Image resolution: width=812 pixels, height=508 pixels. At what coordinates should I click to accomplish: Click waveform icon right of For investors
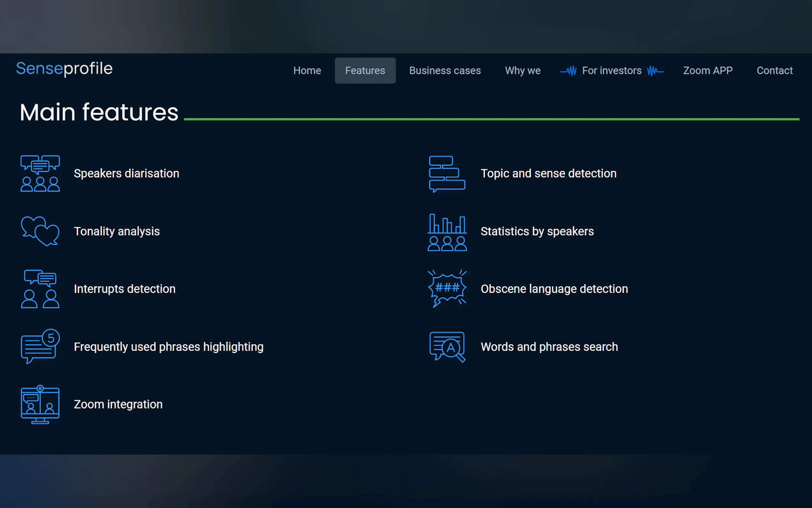coord(655,71)
